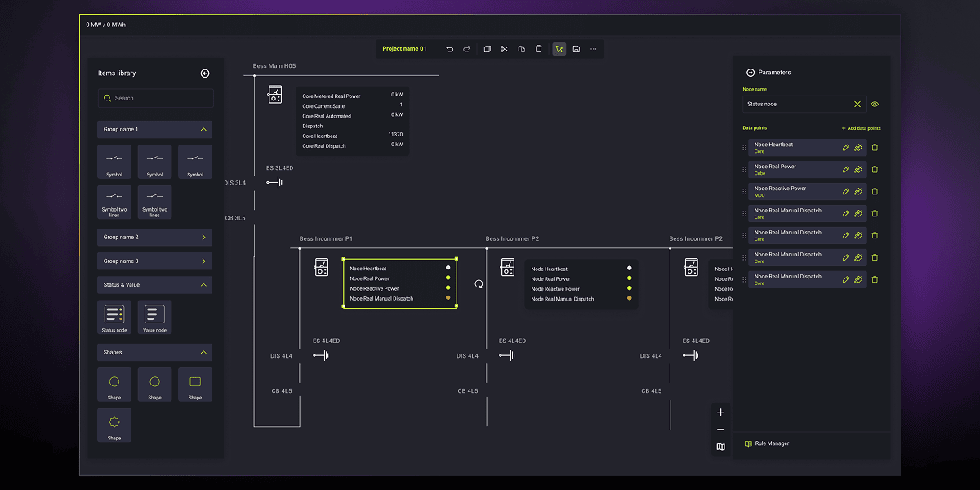
Task: Select Value node from Items library
Action: [154, 317]
